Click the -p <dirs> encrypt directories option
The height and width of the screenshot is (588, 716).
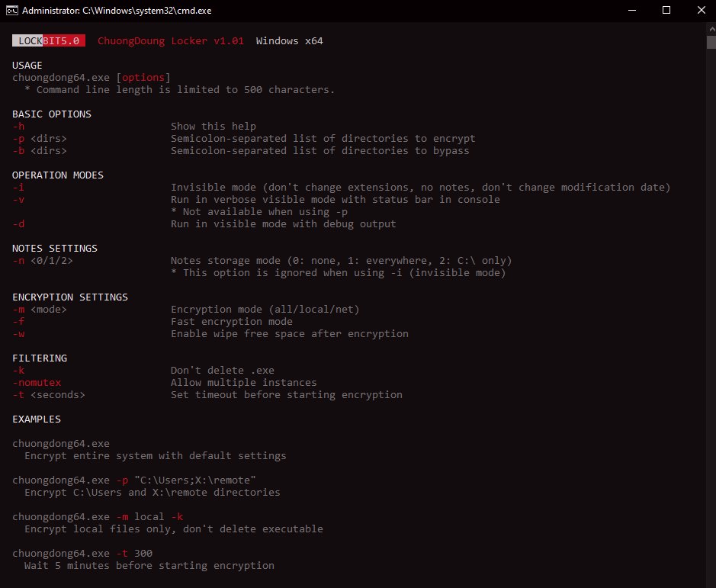click(39, 138)
